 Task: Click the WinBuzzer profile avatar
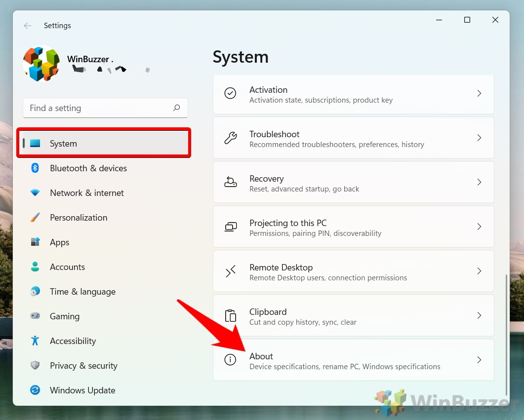pyautogui.click(x=41, y=64)
